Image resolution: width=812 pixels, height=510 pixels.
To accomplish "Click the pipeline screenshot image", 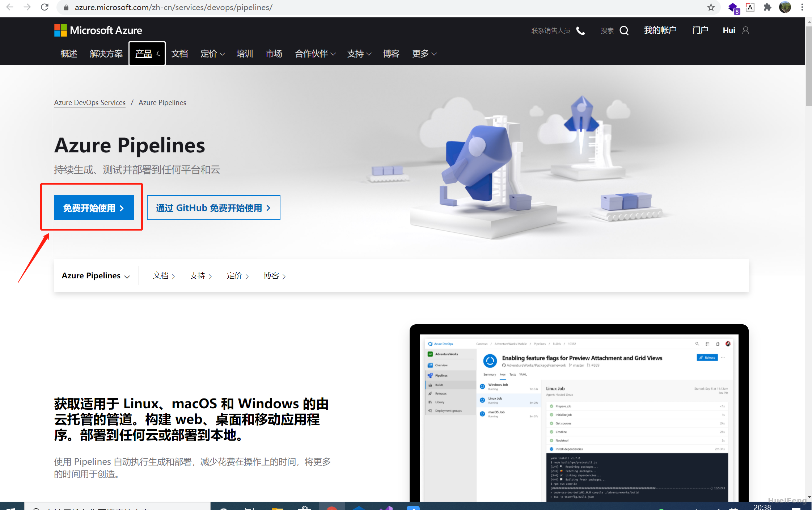I will (x=579, y=413).
